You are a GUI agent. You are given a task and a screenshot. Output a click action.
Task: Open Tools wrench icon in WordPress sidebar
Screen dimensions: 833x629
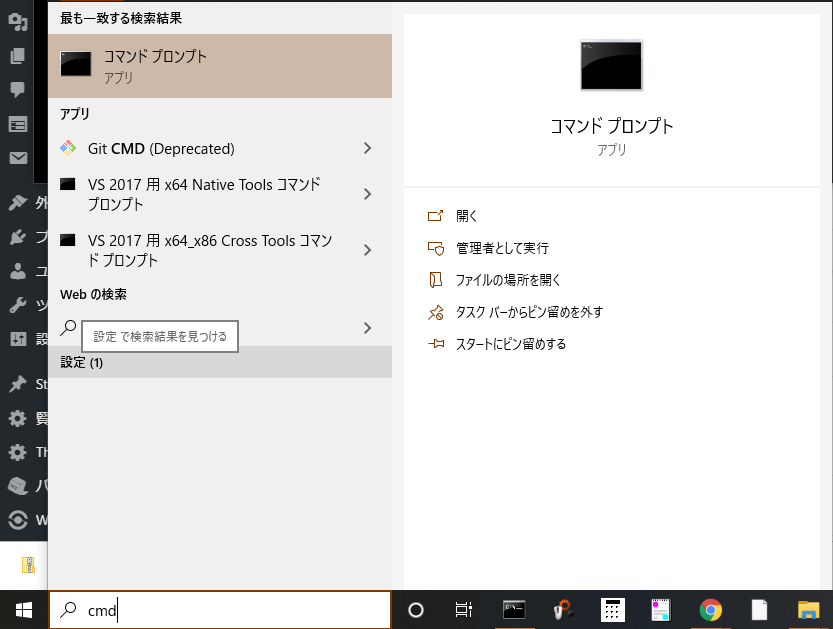point(18,305)
